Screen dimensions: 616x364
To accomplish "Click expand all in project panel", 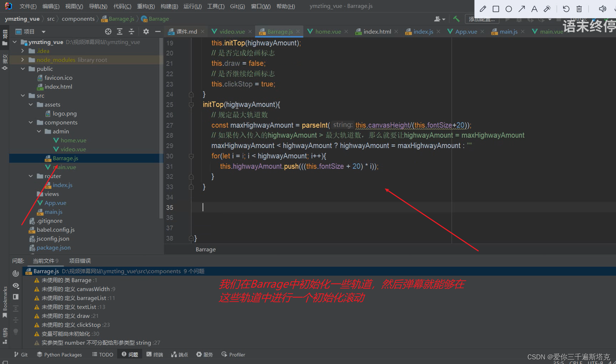I will 120,31.
